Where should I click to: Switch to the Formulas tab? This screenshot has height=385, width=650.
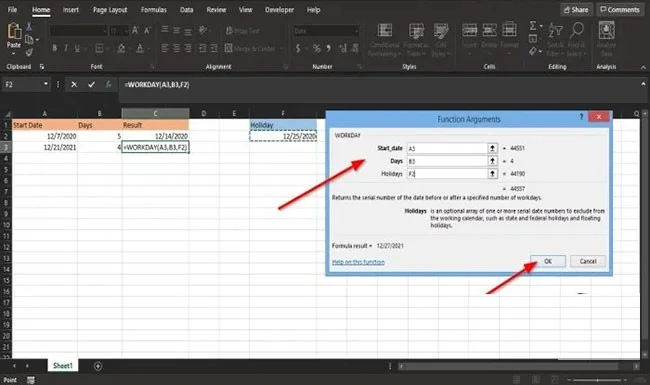point(153,10)
